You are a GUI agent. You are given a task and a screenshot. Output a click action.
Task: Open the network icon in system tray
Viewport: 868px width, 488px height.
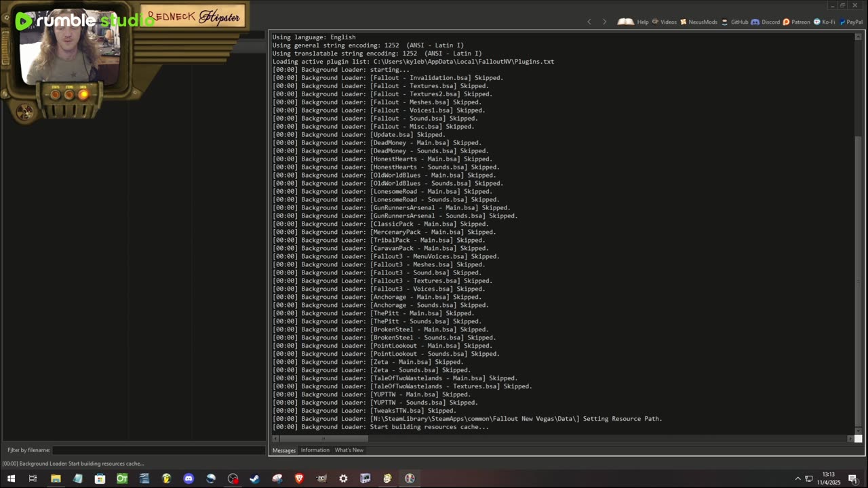809,479
